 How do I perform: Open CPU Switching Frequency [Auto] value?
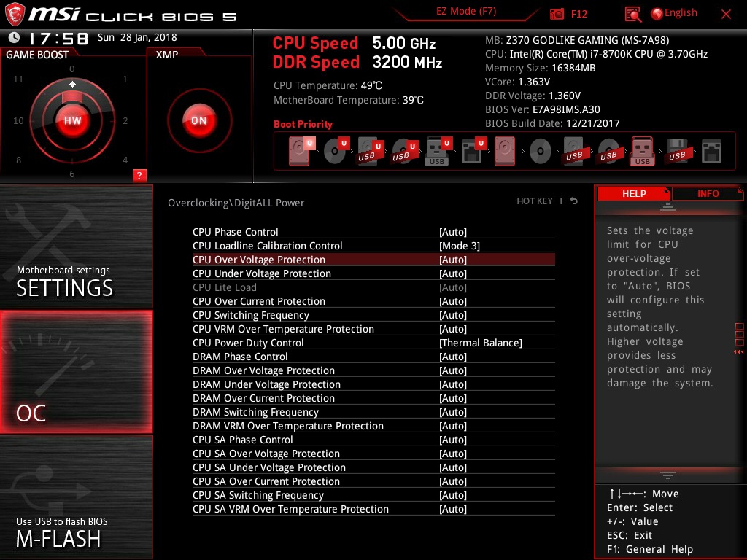453,315
